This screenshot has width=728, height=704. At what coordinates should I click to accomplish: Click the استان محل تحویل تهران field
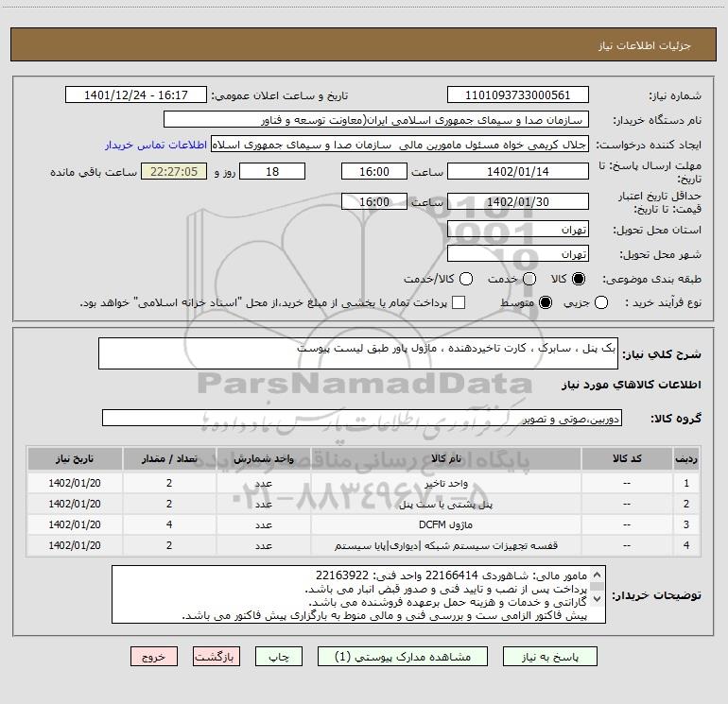point(518,230)
